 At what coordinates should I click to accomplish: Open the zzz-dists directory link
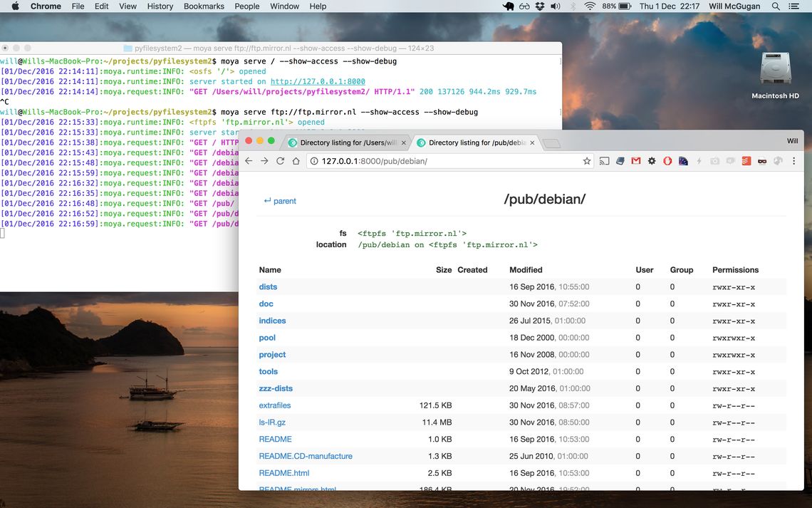coord(276,388)
